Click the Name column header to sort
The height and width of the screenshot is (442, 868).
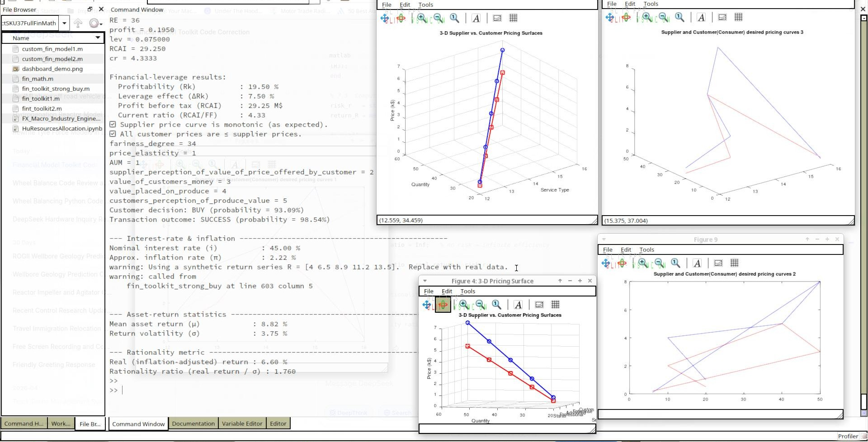tap(52, 38)
